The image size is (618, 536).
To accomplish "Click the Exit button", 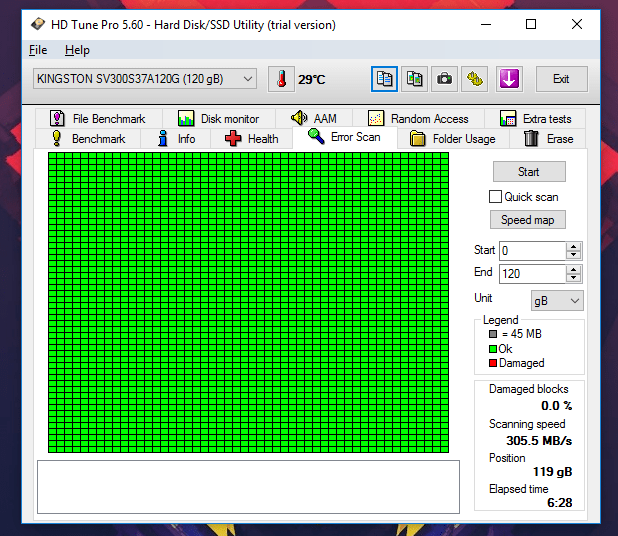I will (x=561, y=79).
